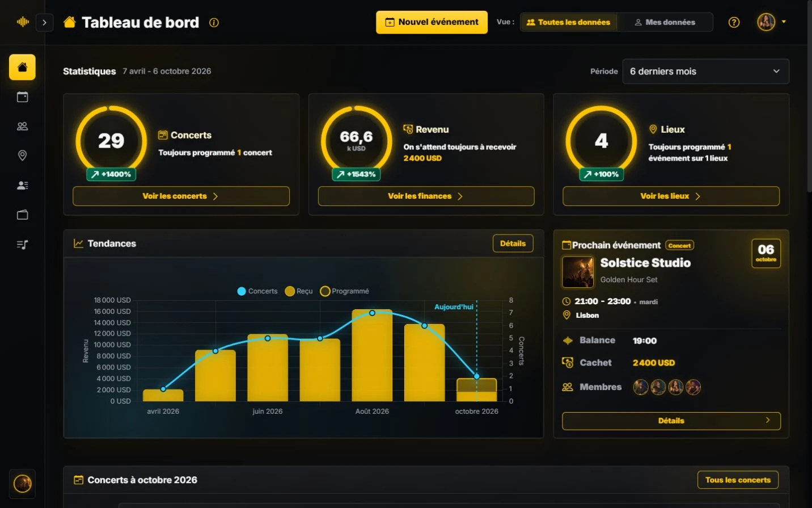This screenshot has width=812, height=508.
Task: Open the venues map pin in sidebar
Action: pos(22,156)
